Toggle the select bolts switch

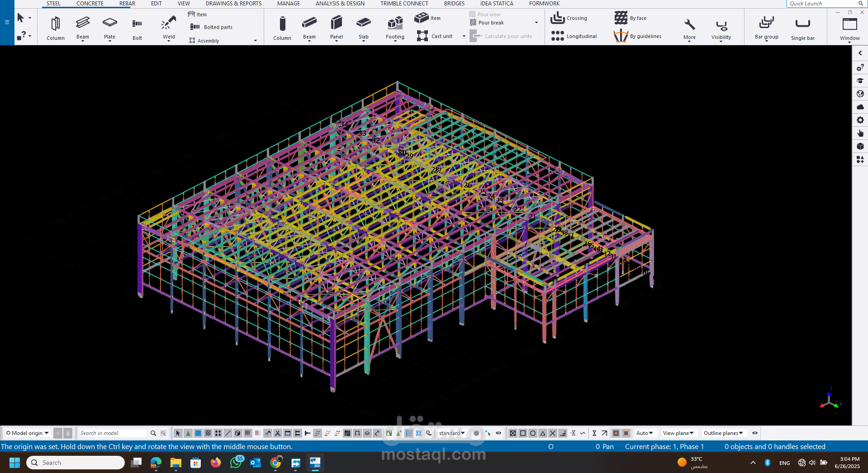click(x=308, y=433)
